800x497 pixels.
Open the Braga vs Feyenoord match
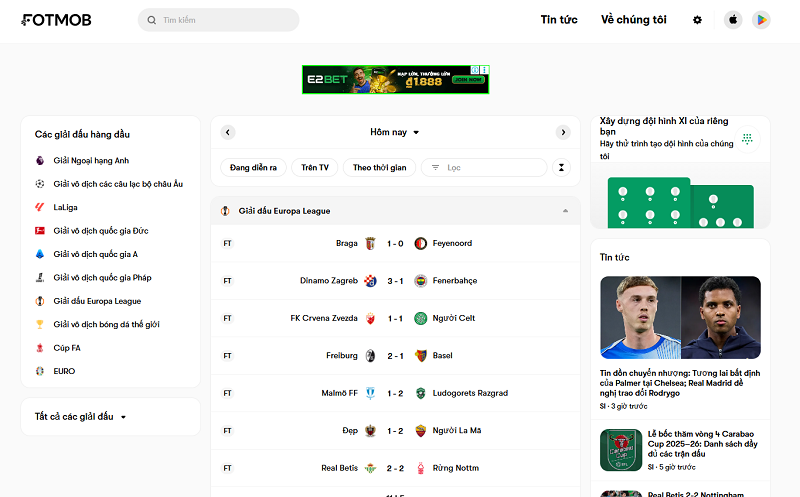pyautogui.click(x=395, y=243)
